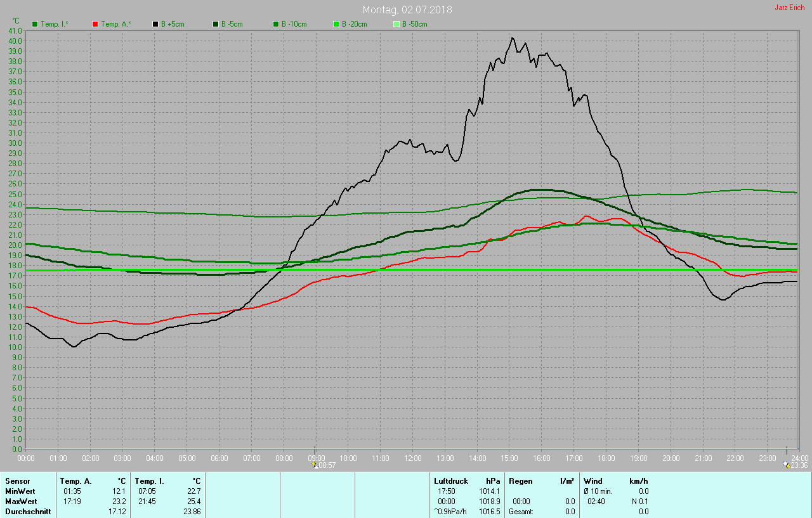Select the red Temp. A.* legend swatch
The image size is (812, 518).
[95, 24]
